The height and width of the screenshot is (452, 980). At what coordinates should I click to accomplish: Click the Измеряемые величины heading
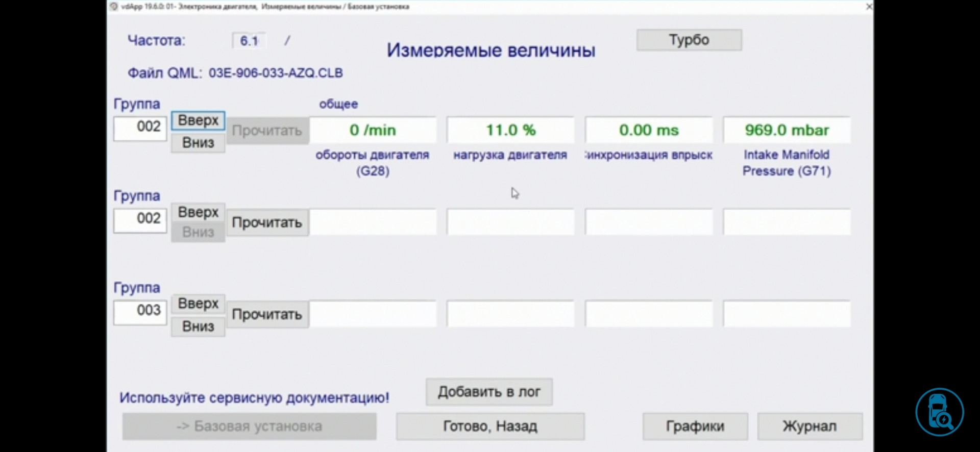point(491,50)
